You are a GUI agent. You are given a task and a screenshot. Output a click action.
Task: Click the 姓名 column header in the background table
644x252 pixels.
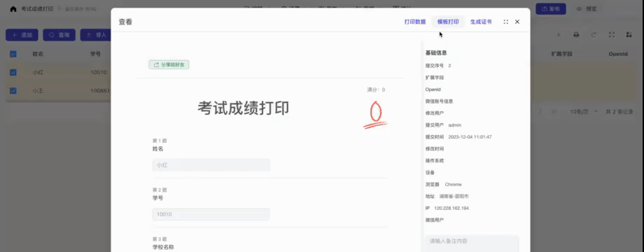pos(38,54)
